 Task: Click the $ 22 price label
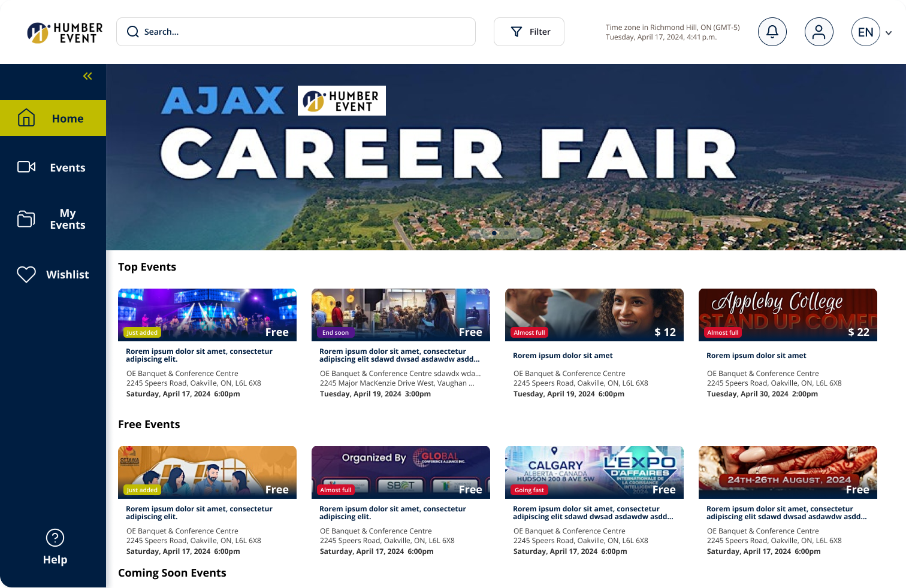pyautogui.click(x=859, y=332)
